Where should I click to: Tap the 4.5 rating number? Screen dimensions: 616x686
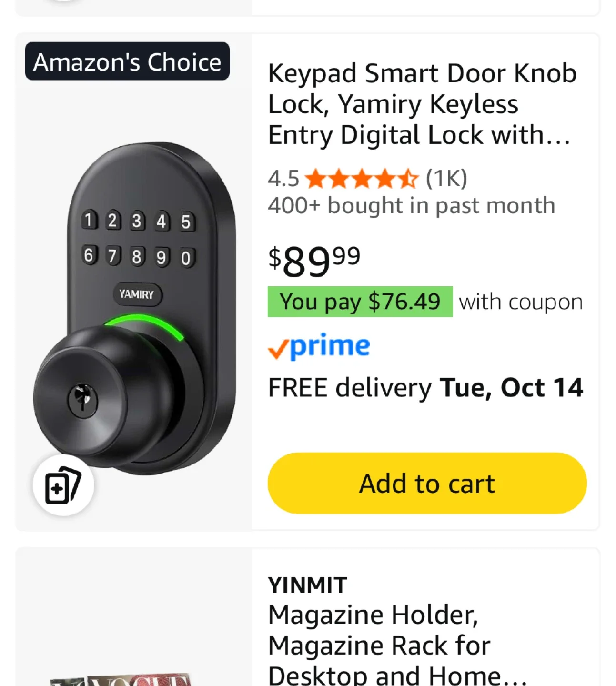[283, 179]
